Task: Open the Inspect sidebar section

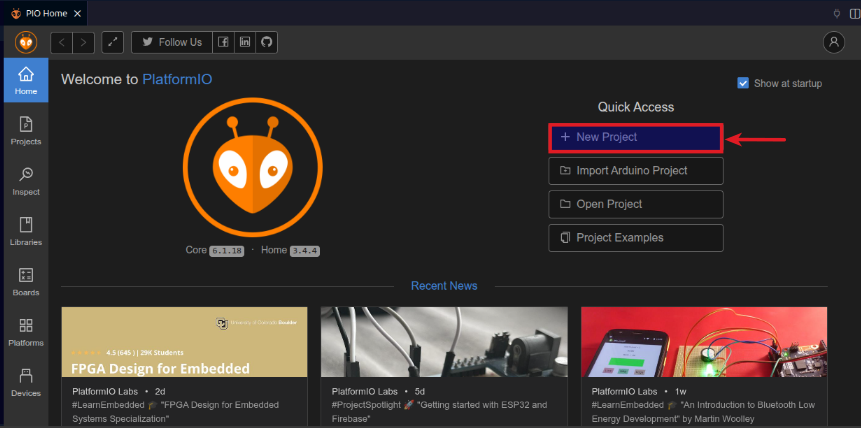Action: click(26, 180)
